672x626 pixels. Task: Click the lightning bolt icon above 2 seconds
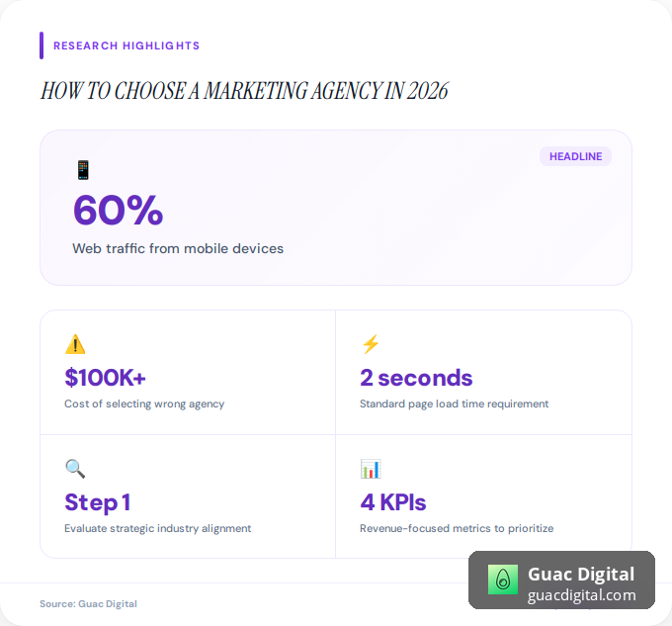(x=371, y=344)
